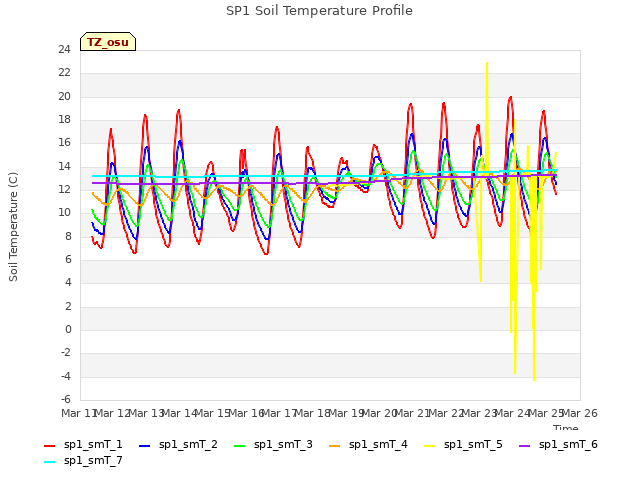This screenshot has width=640, height=480.
Task: Click the Mar 12 x-axis tick label
Action: [112, 413]
